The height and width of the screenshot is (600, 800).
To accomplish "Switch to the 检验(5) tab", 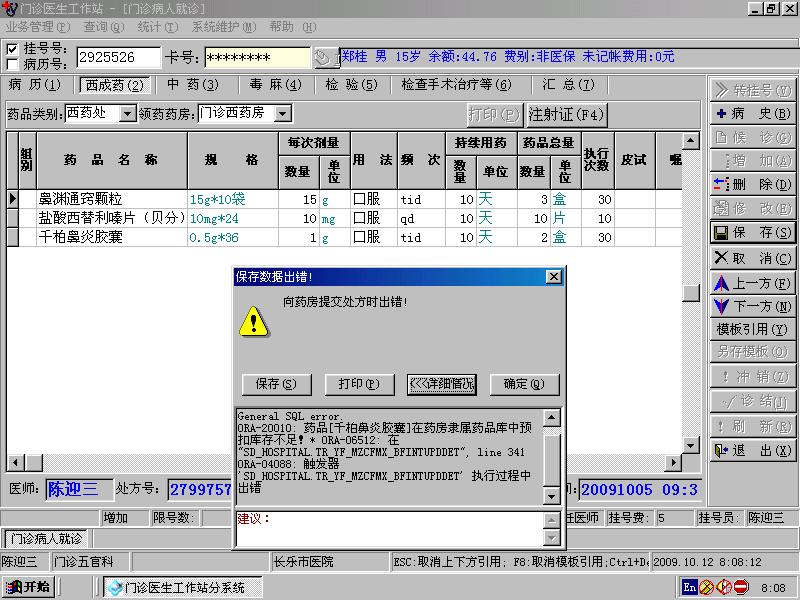I will pos(352,85).
